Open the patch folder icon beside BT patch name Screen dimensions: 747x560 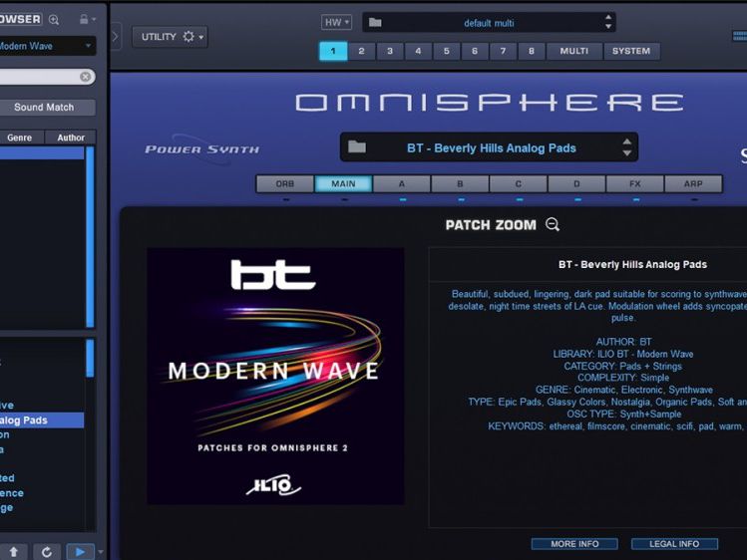click(357, 147)
